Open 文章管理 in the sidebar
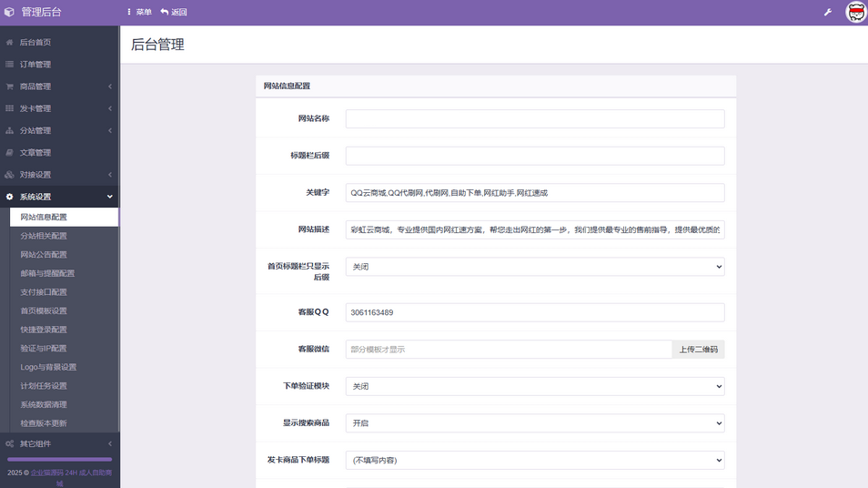 [x=59, y=152]
